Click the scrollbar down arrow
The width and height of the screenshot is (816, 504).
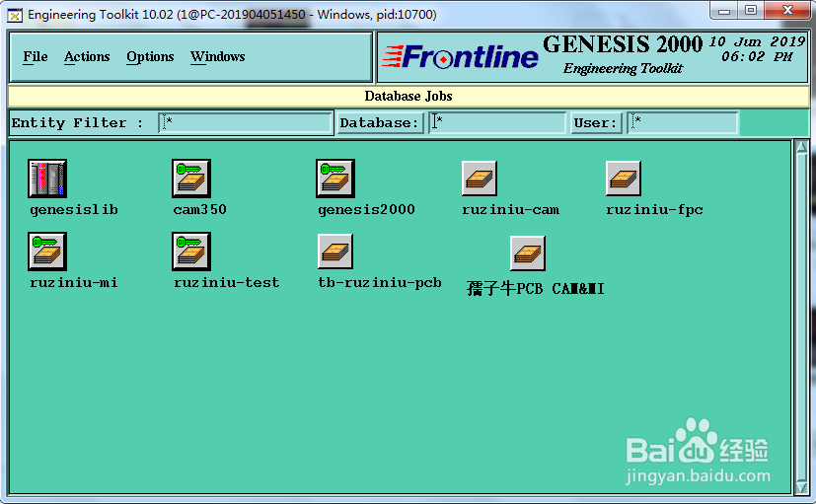[801, 487]
